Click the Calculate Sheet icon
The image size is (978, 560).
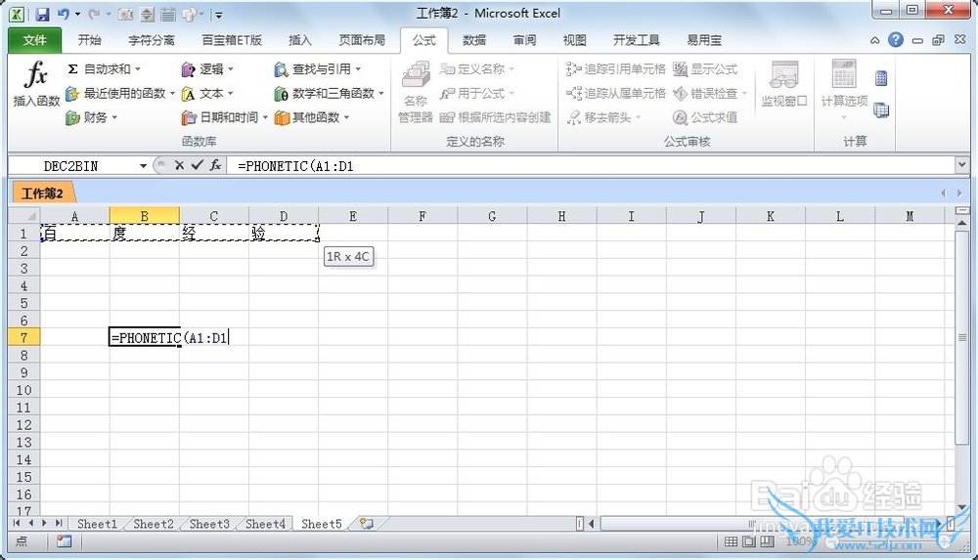(881, 110)
